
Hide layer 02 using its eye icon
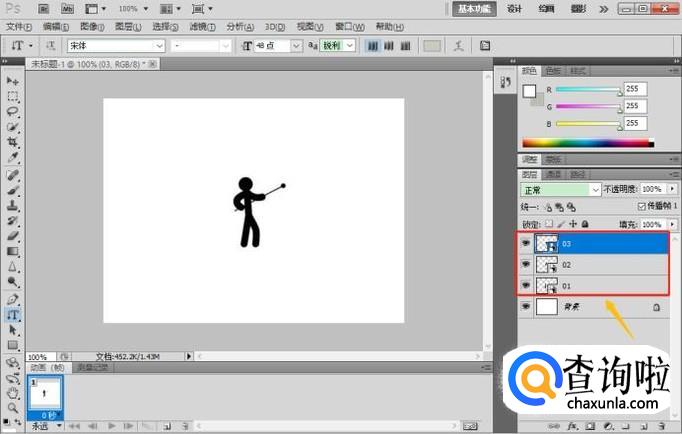pos(526,265)
